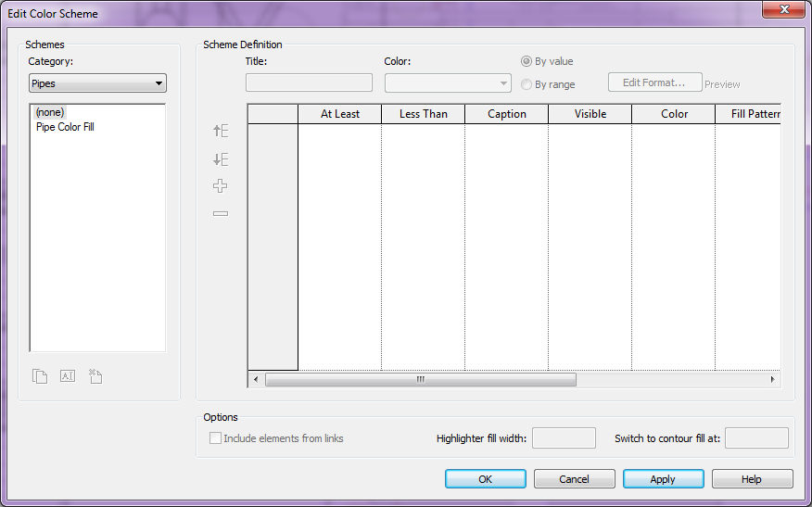Click the Fill Pattern column header
Screen dimensions: 812x507
(x=748, y=114)
